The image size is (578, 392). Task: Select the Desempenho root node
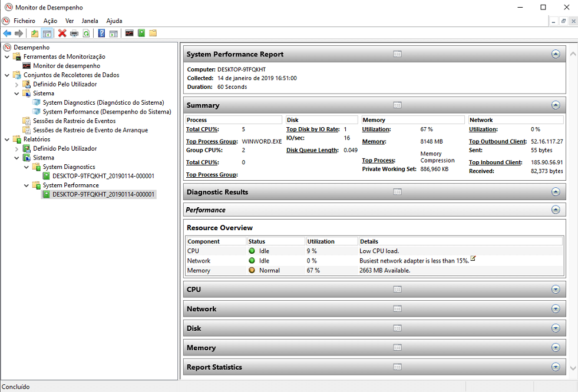pos(31,48)
